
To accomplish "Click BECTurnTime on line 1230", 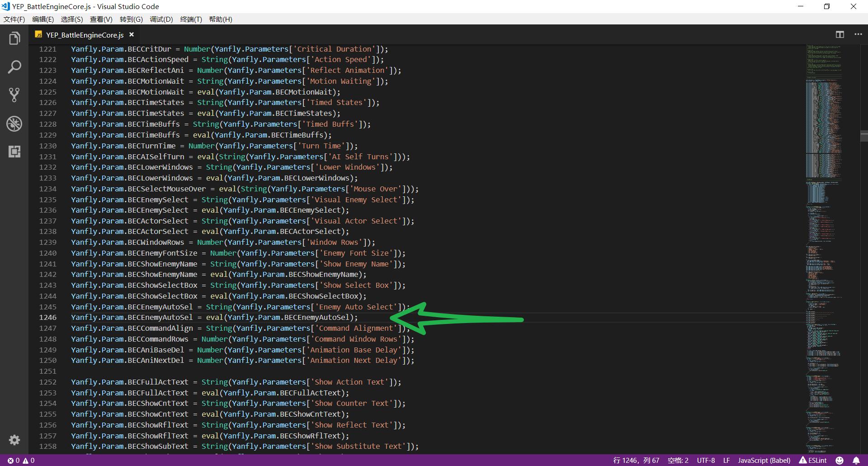I will click(151, 146).
